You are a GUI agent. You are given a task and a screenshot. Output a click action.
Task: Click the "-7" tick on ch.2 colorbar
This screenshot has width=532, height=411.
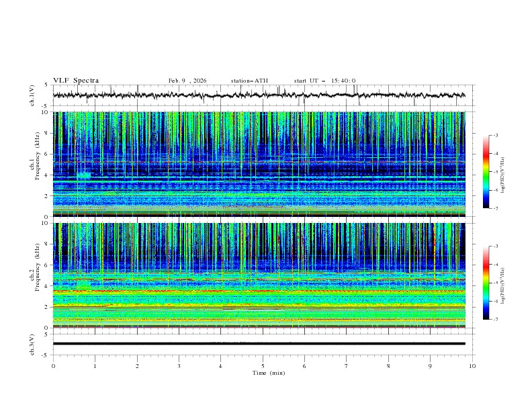[x=496, y=320]
